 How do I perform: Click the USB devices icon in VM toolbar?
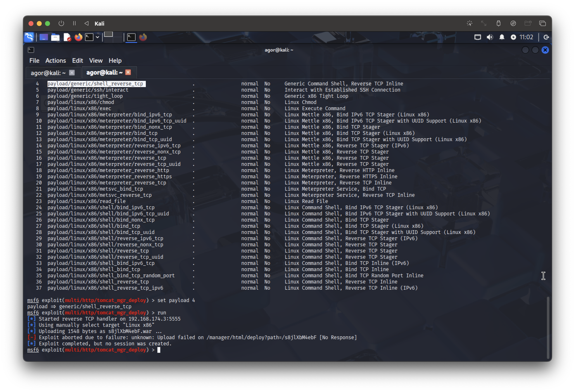498,23
